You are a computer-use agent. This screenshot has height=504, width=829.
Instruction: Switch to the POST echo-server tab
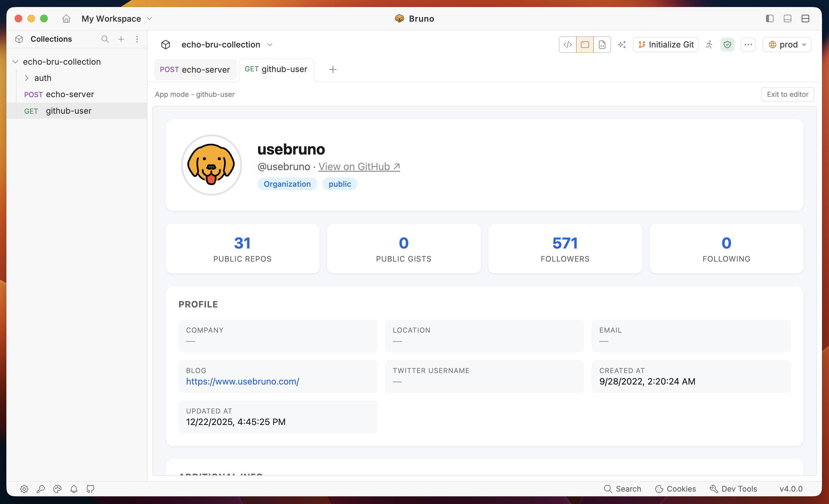point(195,69)
